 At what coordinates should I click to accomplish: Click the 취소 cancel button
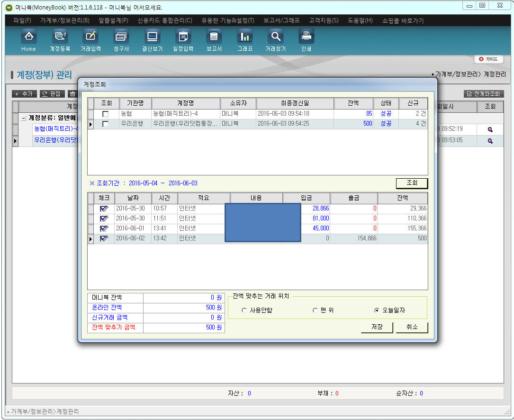pos(412,327)
